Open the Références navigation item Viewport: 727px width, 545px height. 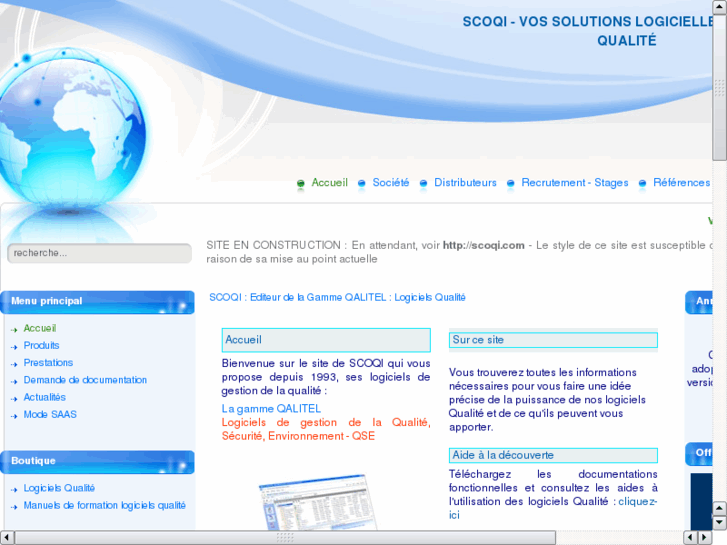click(682, 183)
